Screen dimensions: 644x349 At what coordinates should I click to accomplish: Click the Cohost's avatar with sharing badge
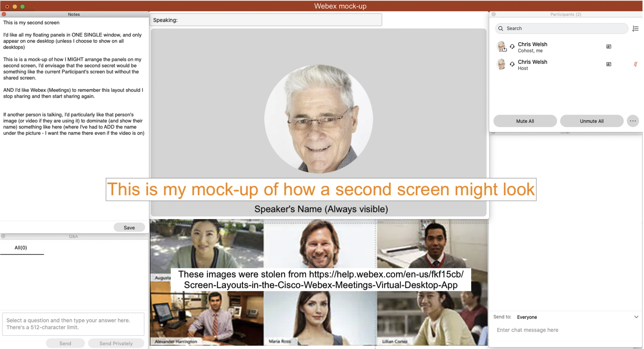coord(501,47)
